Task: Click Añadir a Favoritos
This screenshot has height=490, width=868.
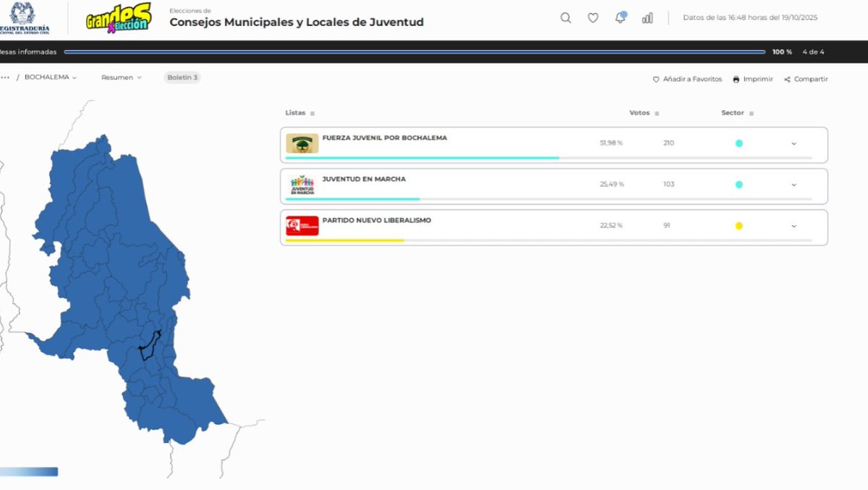Action: pos(687,80)
